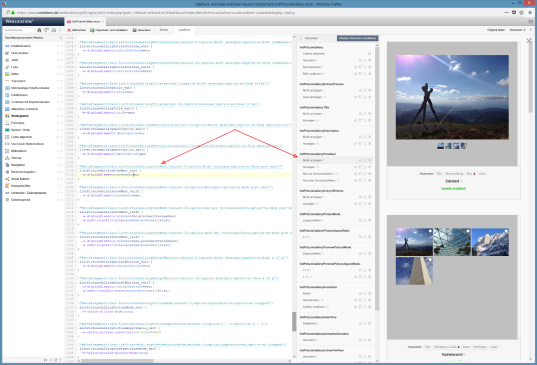
Task: Open the Datenfragment entry icon
Action: tap(7, 200)
